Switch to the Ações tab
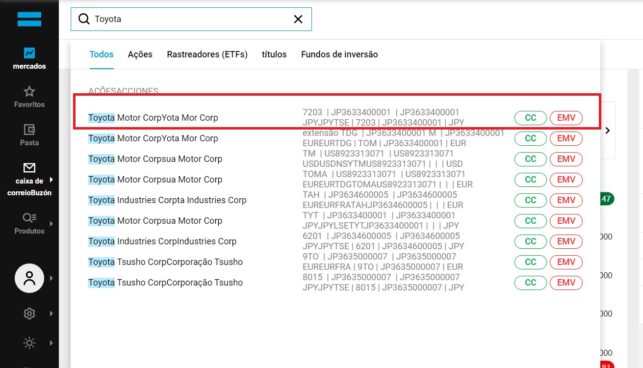Image resolution: width=643 pixels, height=368 pixels. click(140, 54)
